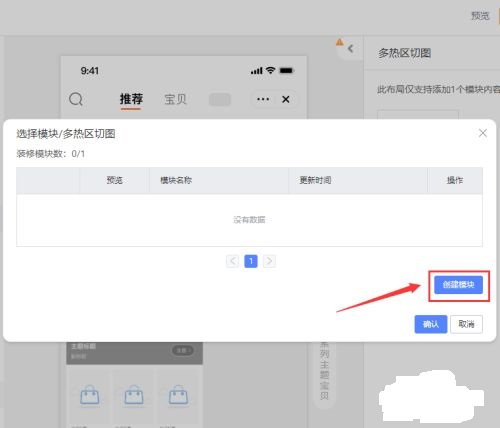Open the three-dot more menu
The height and width of the screenshot is (428, 500).
(263, 99)
